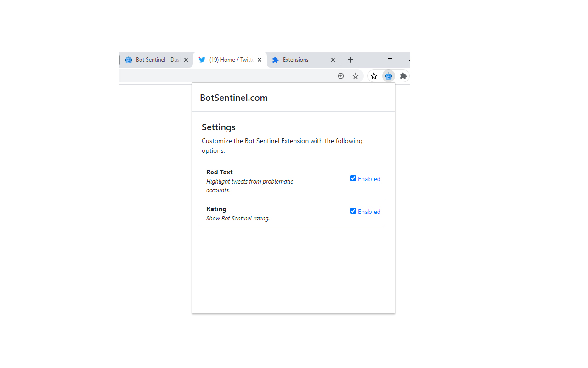Bookmark this page with the star icon
588x368 pixels.
(356, 76)
